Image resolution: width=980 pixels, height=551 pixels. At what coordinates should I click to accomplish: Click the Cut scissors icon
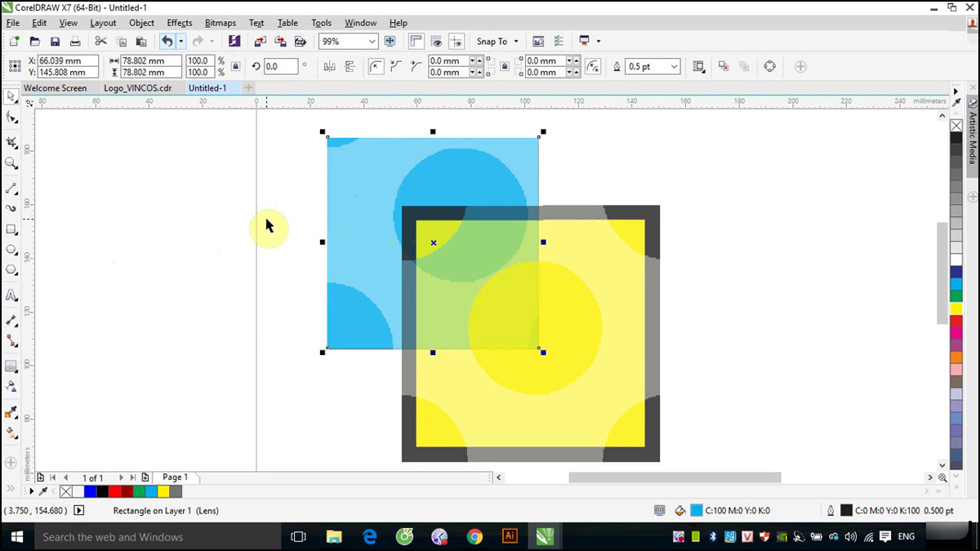coord(100,41)
